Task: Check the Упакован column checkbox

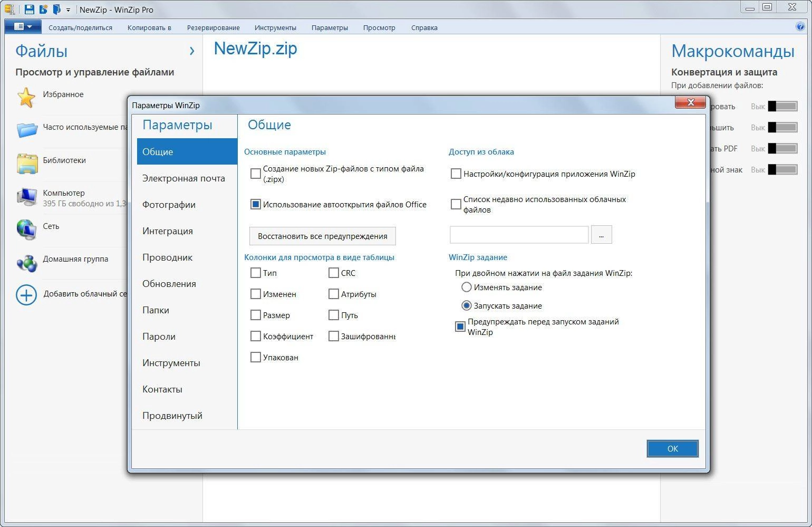Action: point(256,357)
